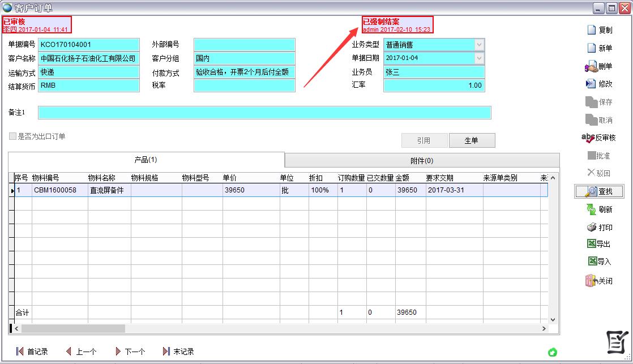Click the 复制 (copy) document icon
Viewport: 633px width, 364px height.
(x=592, y=30)
